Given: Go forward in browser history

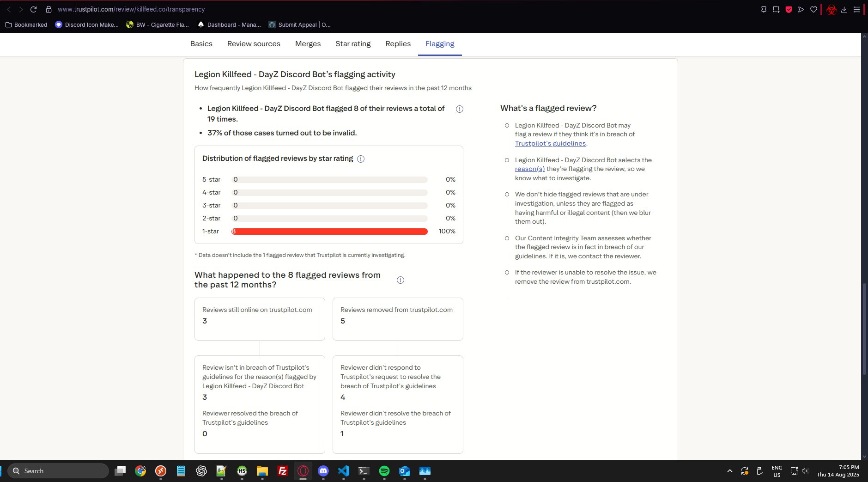Looking at the screenshot, I should click(x=21, y=9).
